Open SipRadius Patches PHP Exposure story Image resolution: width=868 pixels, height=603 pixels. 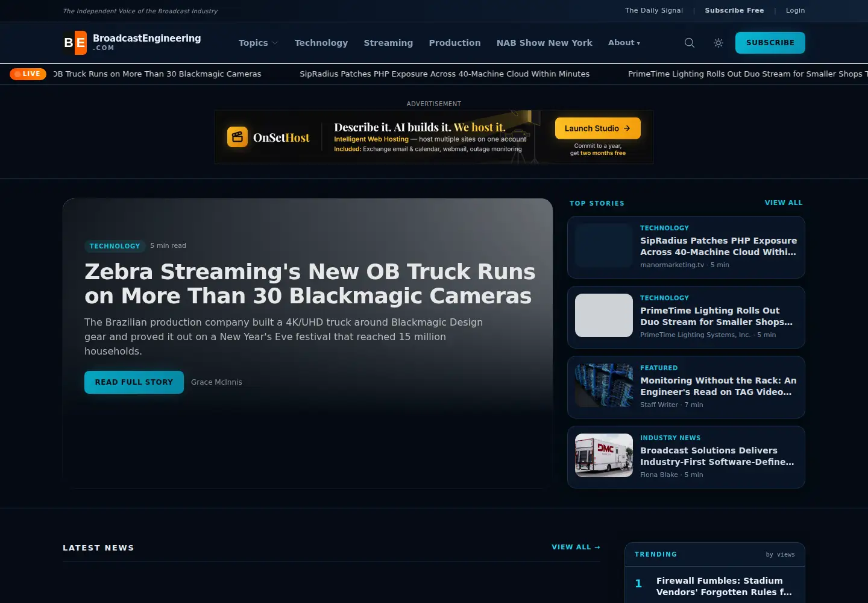[719, 246]
